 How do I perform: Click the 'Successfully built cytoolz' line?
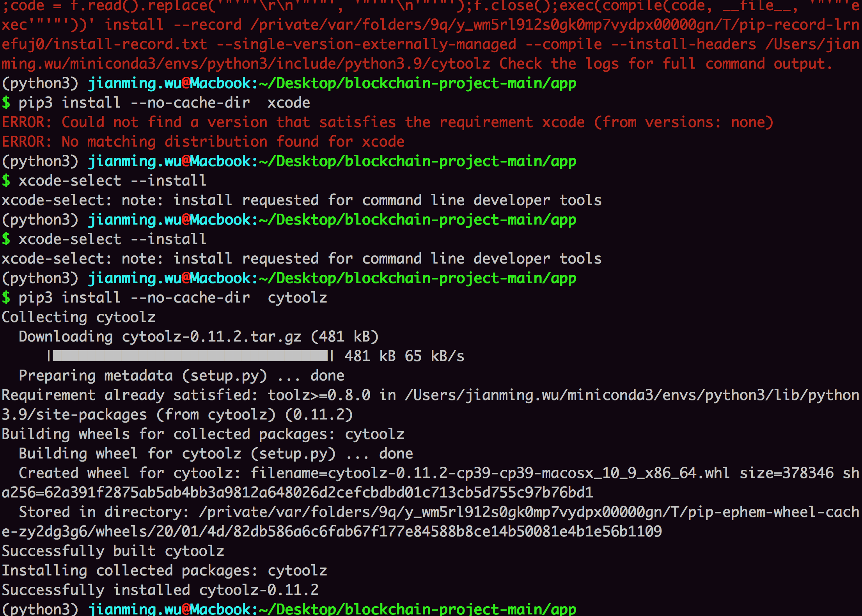pos(113,551)
